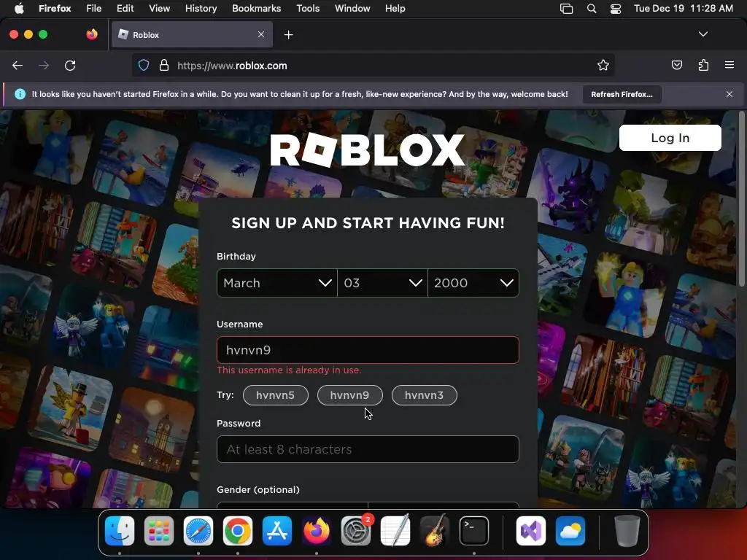Click the date and time in menu bar
Screen dimensions: 747x560
tap(684, 8)
